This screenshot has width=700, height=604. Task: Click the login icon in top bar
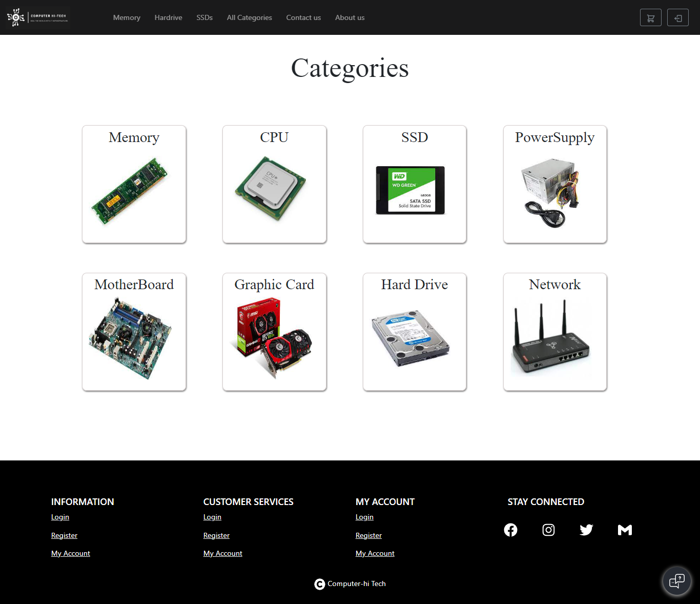coord(677,17)
